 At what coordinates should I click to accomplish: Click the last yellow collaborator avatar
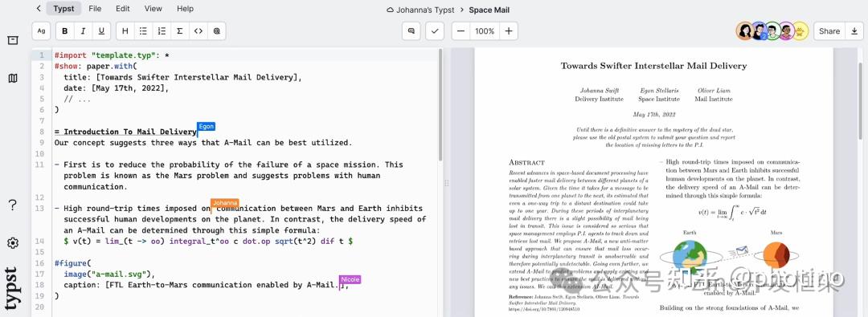click(800, 31)
